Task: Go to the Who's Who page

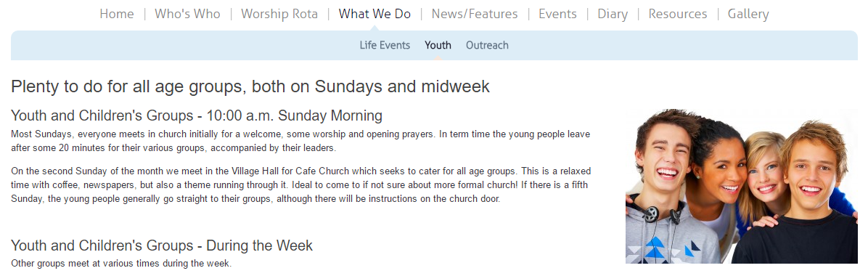Action: coord(188,14)
